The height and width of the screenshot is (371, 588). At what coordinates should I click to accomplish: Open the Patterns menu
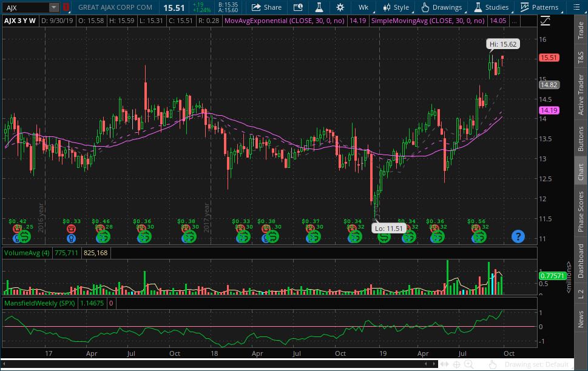tap(540, 7)
